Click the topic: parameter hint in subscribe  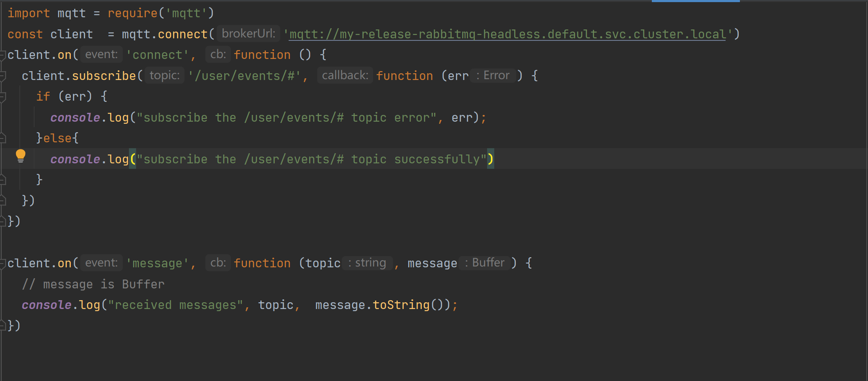click(x=165, y=75)
